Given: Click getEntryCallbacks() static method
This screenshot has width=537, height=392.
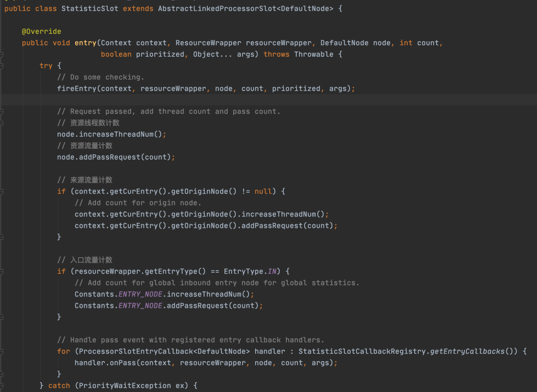Looking at the screenshot, I should coord(471,351).
